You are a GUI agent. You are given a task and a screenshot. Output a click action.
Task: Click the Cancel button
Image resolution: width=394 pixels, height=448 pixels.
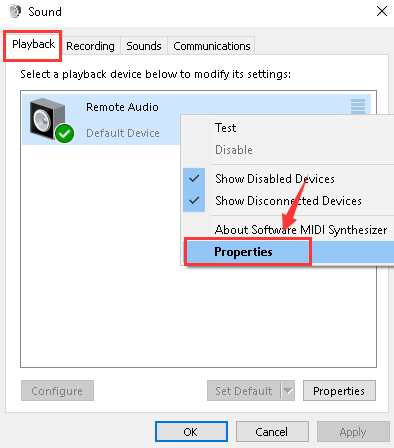(272, 432)
